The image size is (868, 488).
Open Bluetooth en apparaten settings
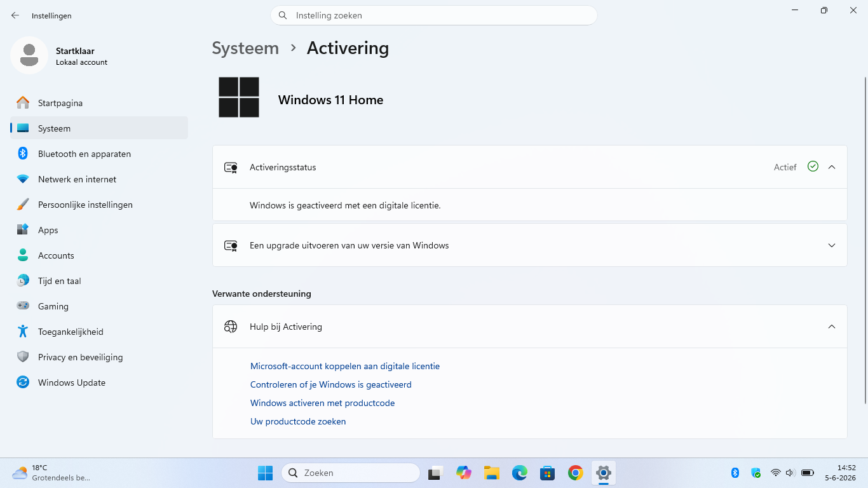(99, 154)
